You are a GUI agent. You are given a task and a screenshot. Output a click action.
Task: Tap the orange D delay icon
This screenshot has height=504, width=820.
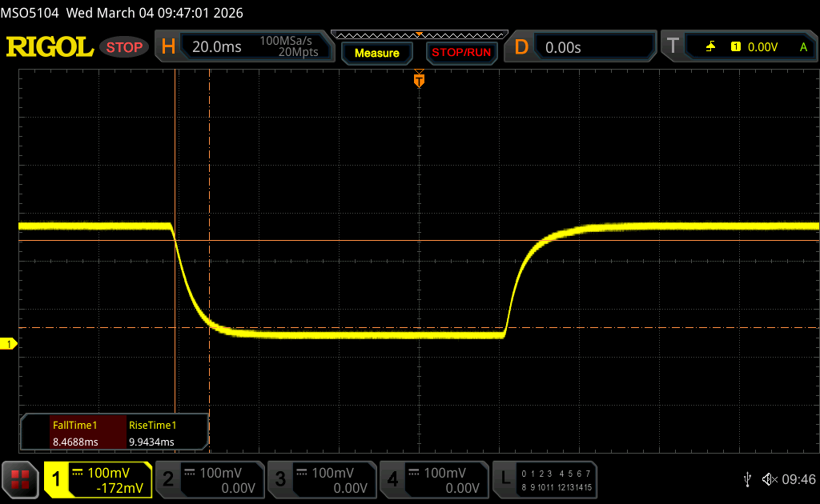click(x=521, y=47)
